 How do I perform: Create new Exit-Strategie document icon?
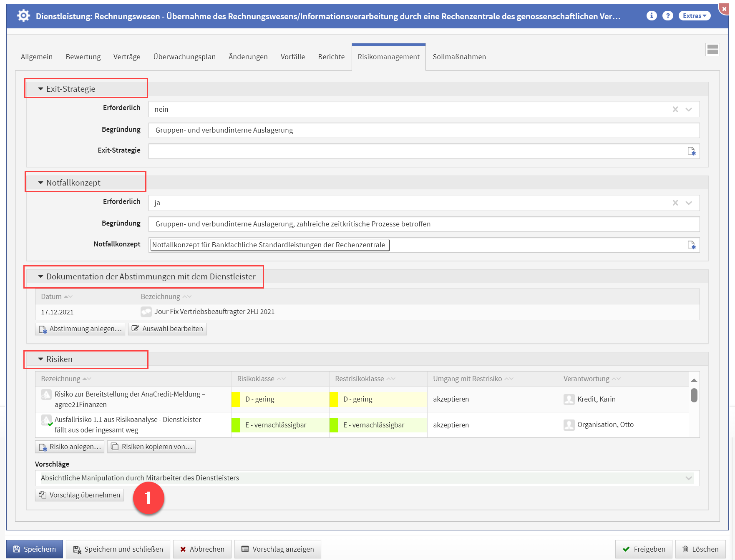tap(692, 151)
